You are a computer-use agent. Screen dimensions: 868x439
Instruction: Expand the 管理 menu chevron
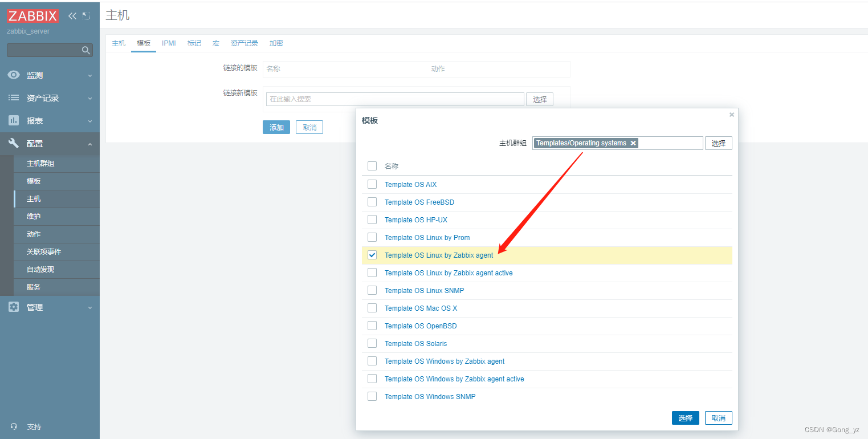coord(89,307)
